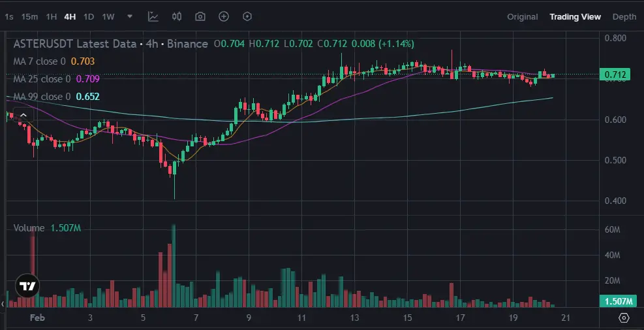The image size is (644, 330).
Task: Select the 1s time interval
Action: click(x=8, y=16)
